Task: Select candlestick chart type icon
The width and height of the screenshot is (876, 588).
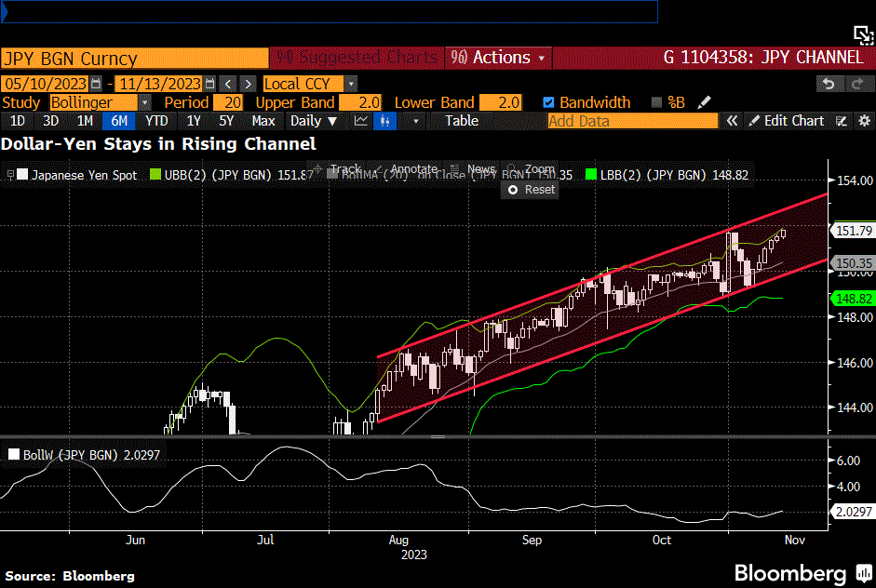Action: pyautogui.click(x=384, y=121)
